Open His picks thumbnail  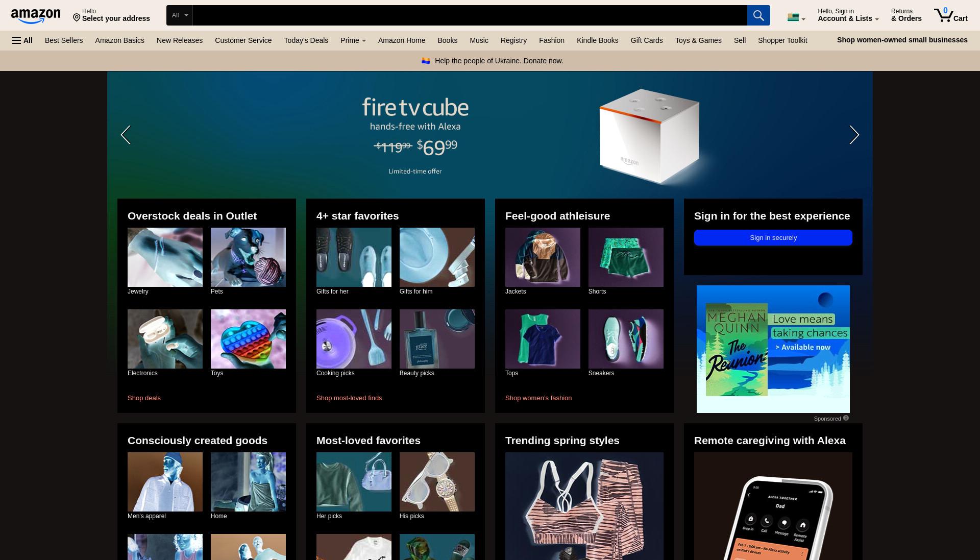[437, 482]
